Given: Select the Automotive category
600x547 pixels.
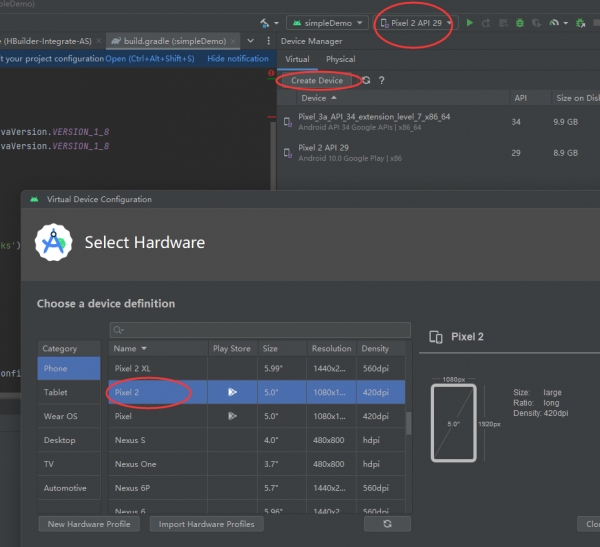Looking at the screenshot, I should click(69, 488).
